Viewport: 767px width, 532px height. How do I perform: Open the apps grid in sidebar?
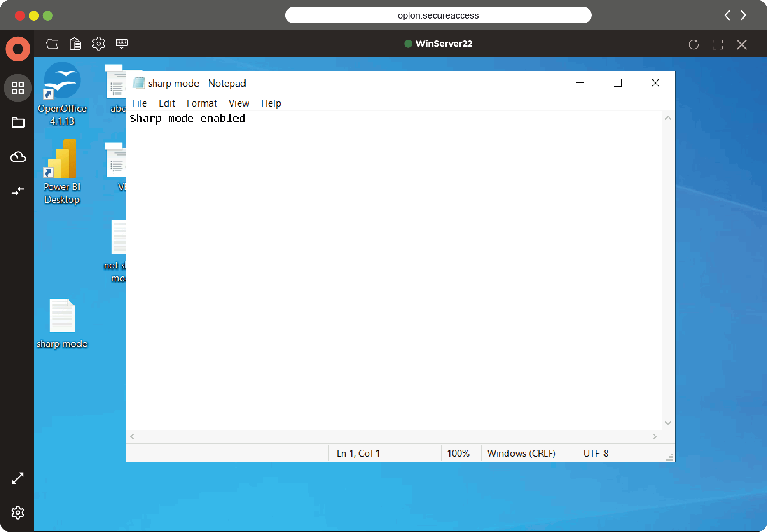pos(18,88)
